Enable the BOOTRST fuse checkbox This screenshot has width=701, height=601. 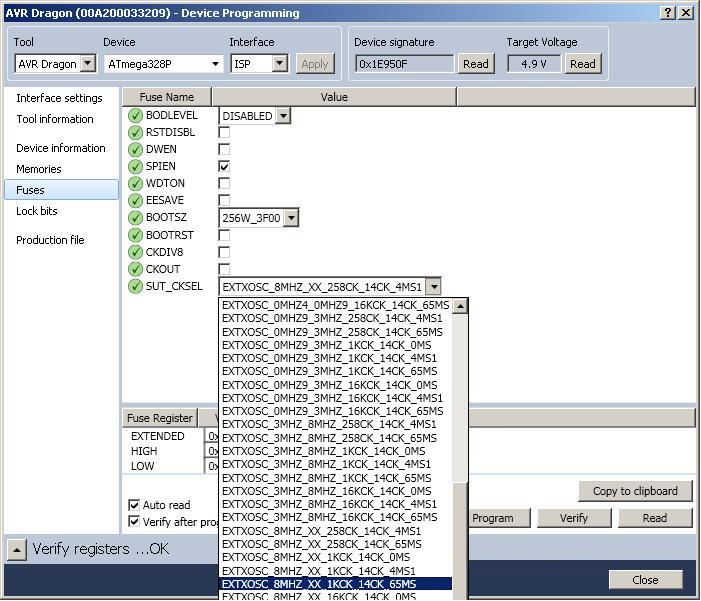pos(224,235)
